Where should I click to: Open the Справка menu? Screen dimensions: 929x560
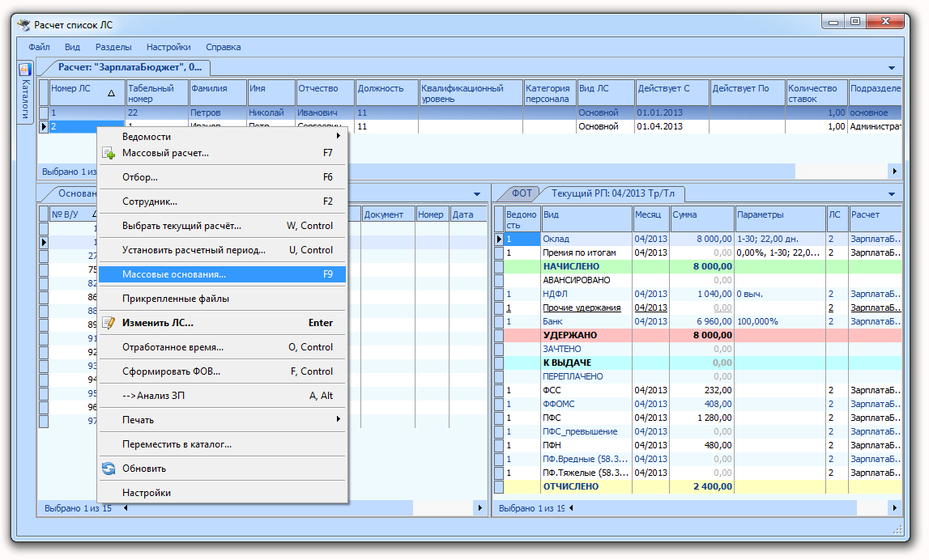coord(224,48)
